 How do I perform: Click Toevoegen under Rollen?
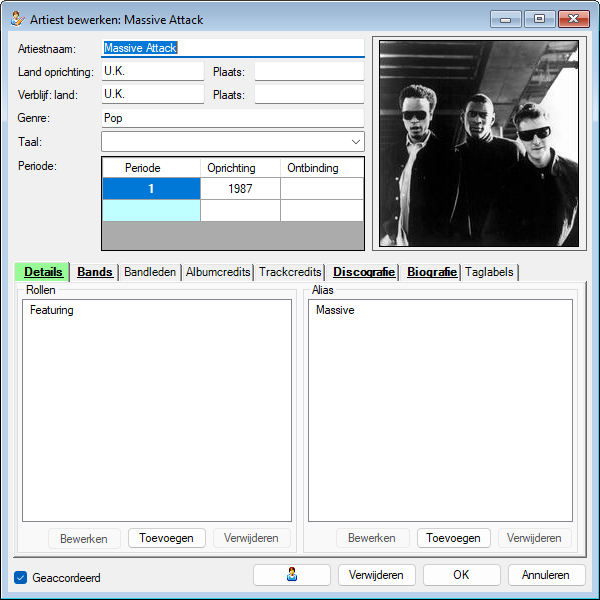166,538
